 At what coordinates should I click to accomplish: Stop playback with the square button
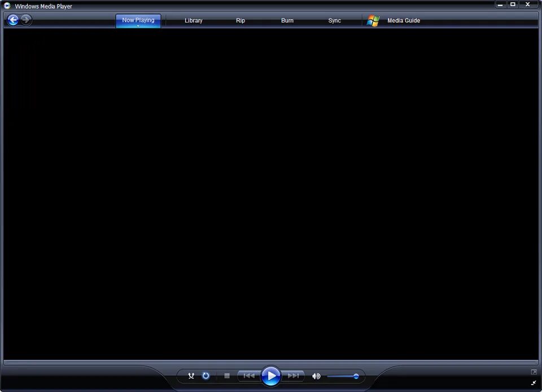tap(227, 376)
